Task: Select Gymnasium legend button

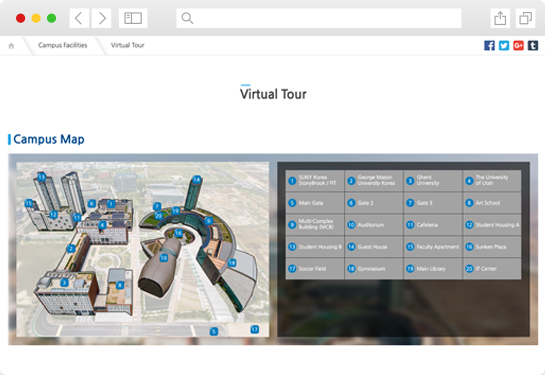Action: (x=374, y=268)
